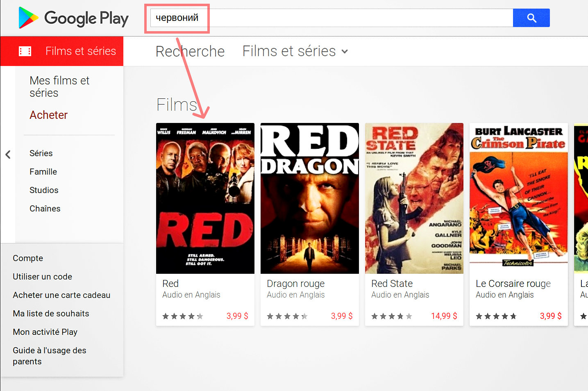Click Audio en Anglais under Red State
Screen dimensions: 588x391
(x=400, y=295)
